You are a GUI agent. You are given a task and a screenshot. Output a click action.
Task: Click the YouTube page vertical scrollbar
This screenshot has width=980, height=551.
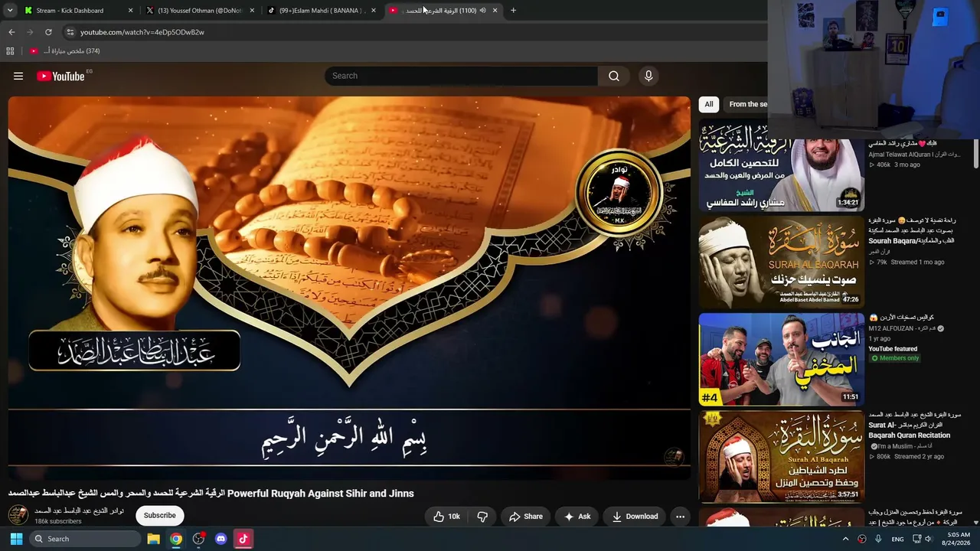pos(976,153)
